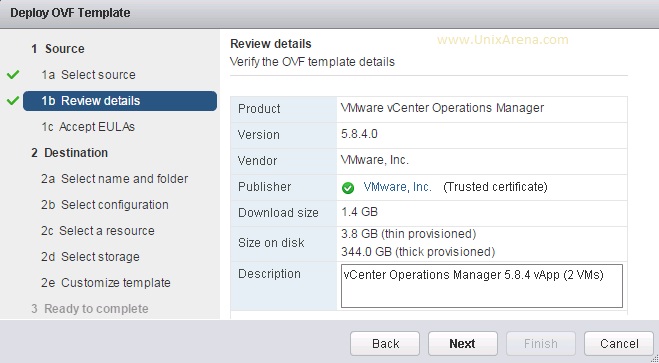Open the VMware, Inc. publisher certificate link
The image size is (659, 363).
[x=398, y=187]
